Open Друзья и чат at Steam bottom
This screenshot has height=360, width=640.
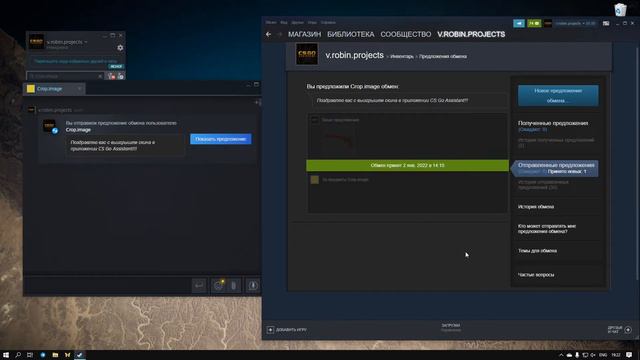(x=619, y=329)
